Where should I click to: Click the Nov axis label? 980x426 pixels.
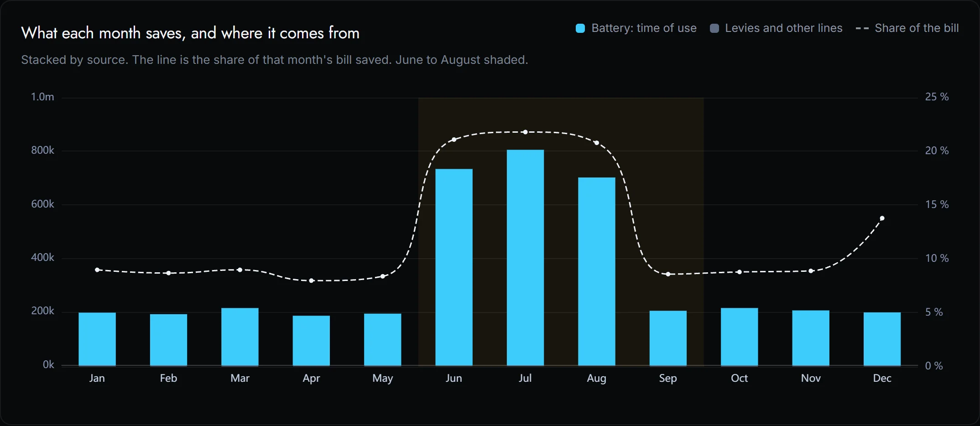pos(811,378)
